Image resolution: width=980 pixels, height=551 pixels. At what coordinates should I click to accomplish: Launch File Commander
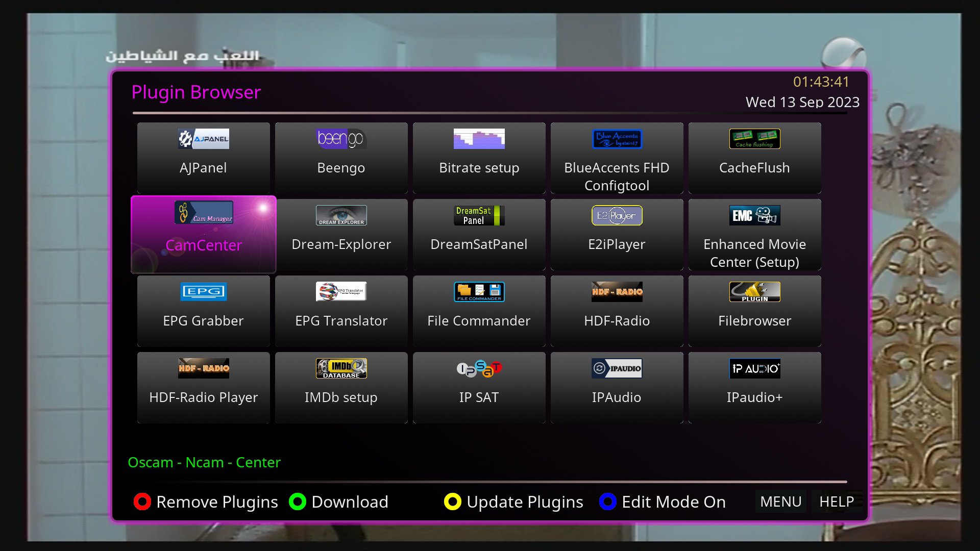(x=479, y=311)
